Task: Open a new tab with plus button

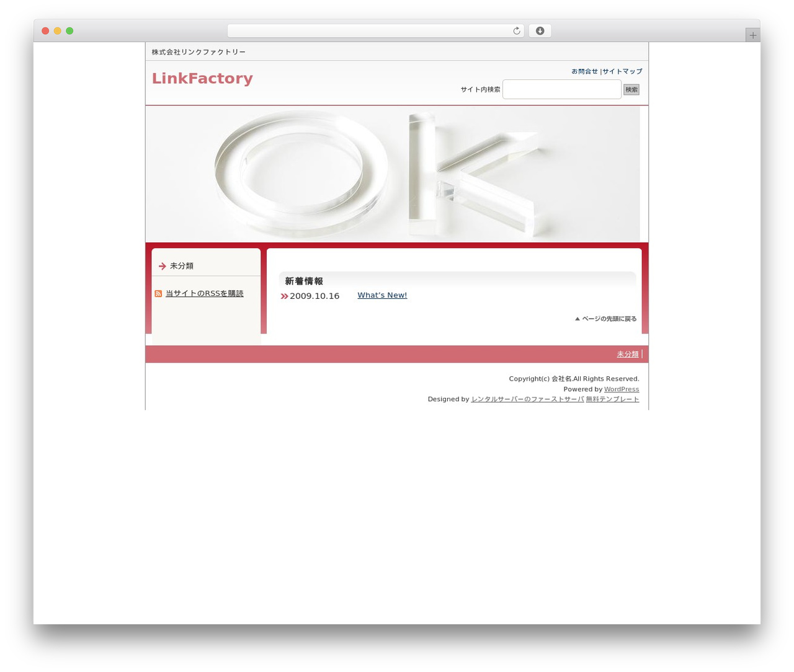Action: click(752, 35)
